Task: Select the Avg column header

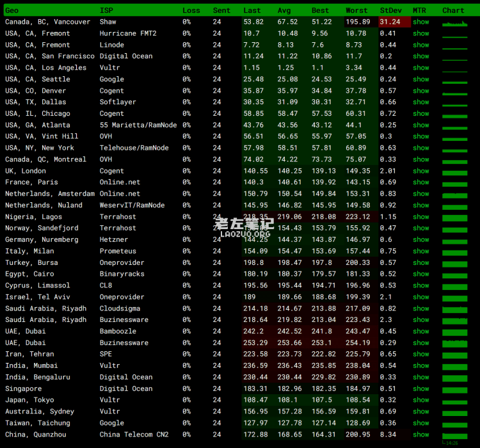Action: [284, 10]
